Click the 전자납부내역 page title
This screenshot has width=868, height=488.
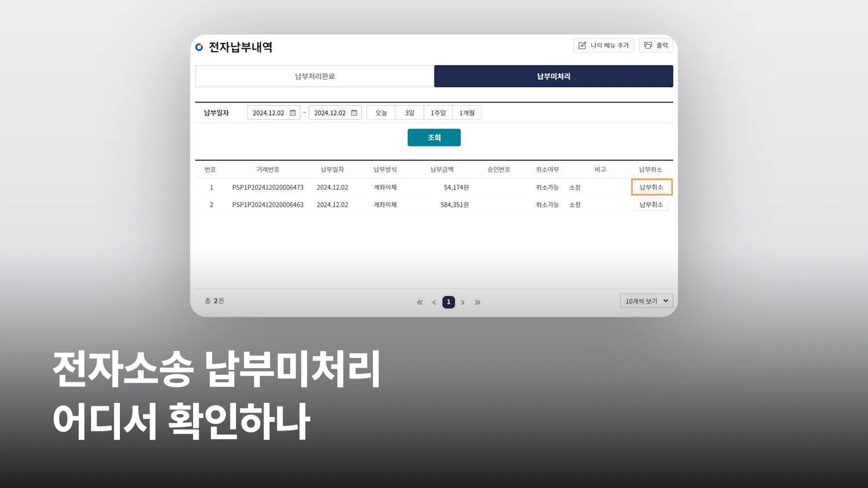(x=241, y=47)
